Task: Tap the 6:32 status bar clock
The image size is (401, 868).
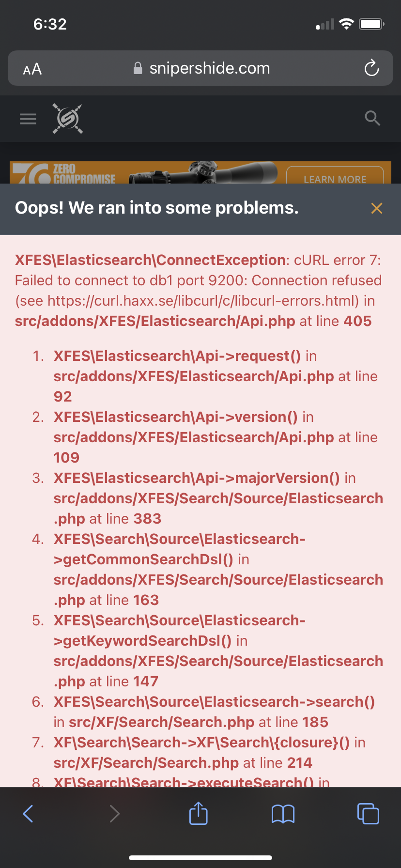Action: [x=50, y=24]
